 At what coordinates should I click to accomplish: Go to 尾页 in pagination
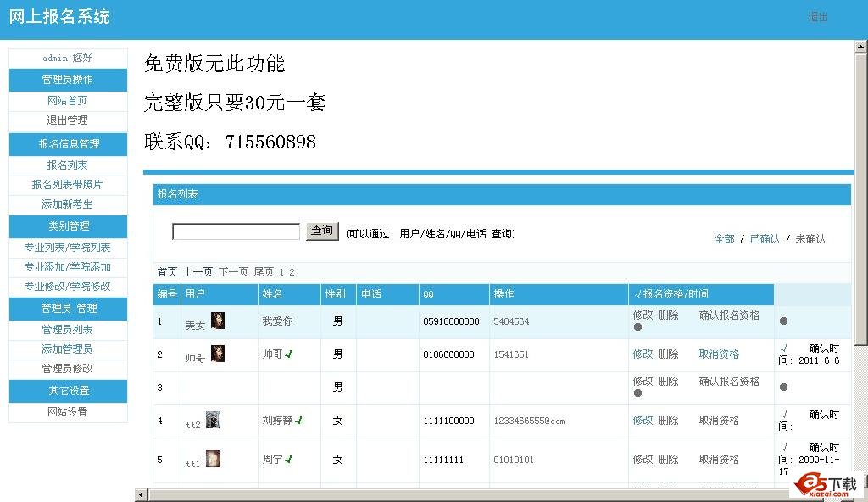(x=264, y=272)
